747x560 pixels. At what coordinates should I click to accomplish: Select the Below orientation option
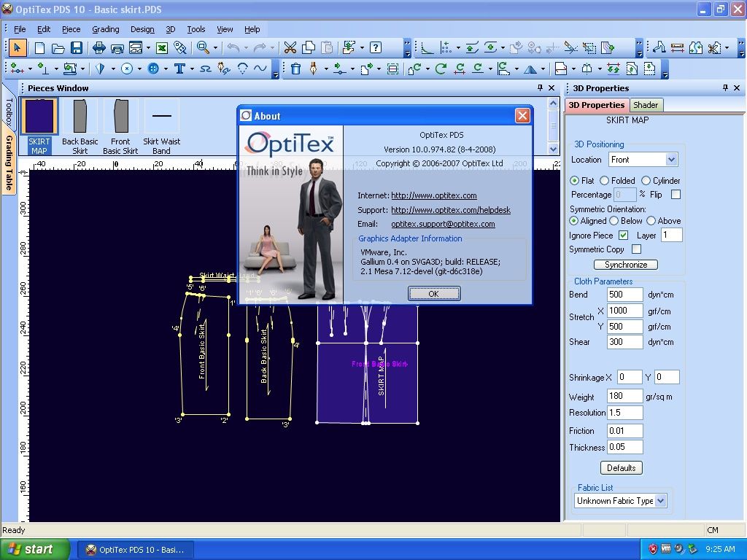614,221
